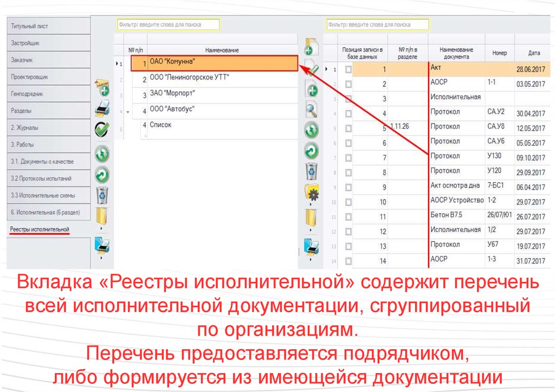Open the Генподрядчик tab
Screen dimensions: 555x392
(x=49, y=94)
